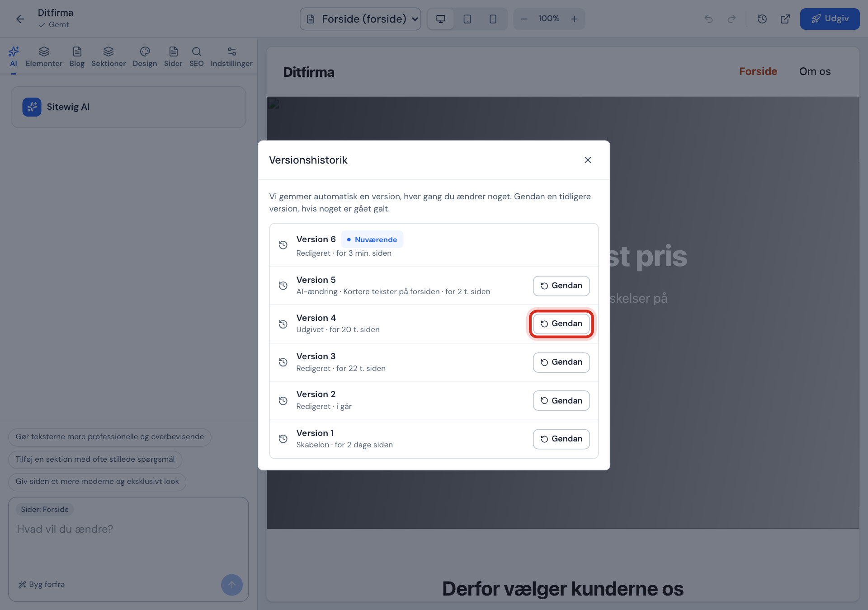This screenshot has height=610, width=868.
Task: Open the Sider pages tab
Action: pos(173,57)
